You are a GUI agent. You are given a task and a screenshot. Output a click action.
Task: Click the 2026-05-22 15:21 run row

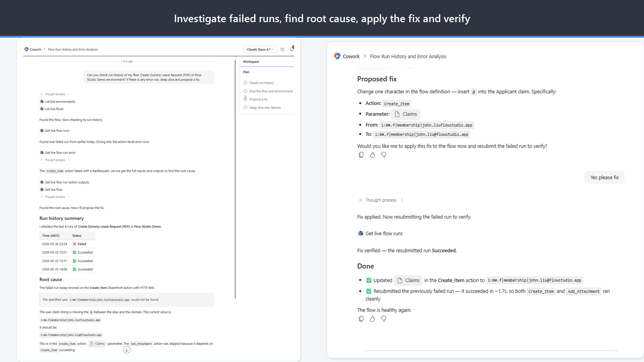pos(67,253)
